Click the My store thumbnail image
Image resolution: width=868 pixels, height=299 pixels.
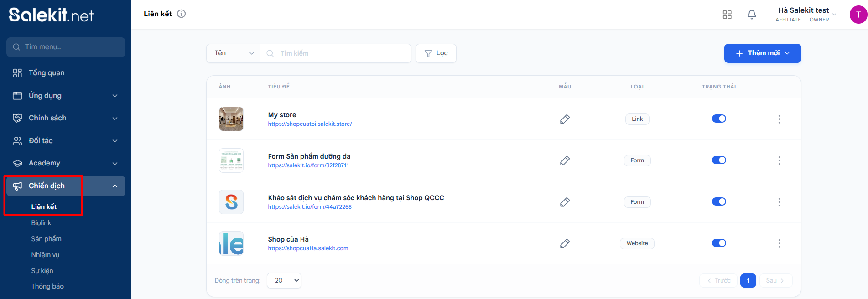point(231,119)
